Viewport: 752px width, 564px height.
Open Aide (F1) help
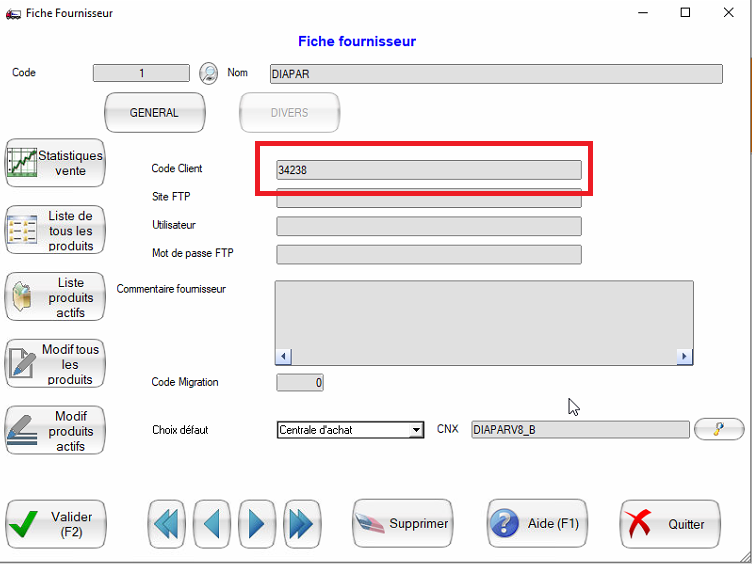tap(537, 524)
